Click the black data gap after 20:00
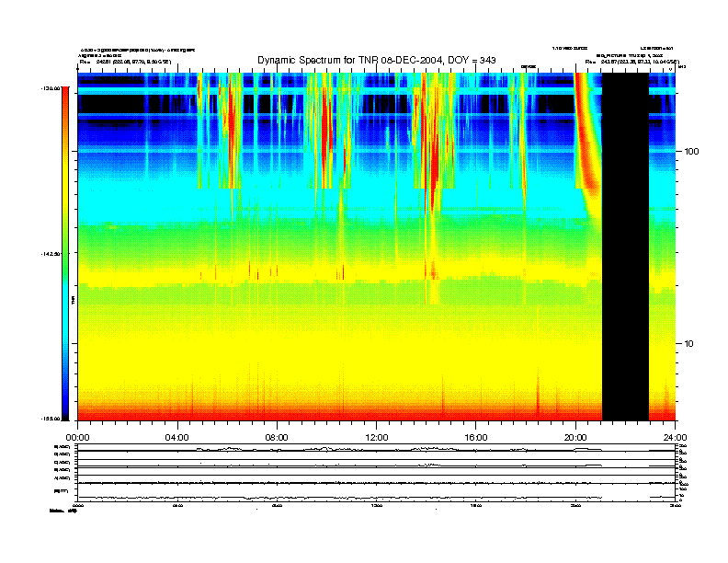The height and width of the screenshot is (563, 728). tap(625, 247)
